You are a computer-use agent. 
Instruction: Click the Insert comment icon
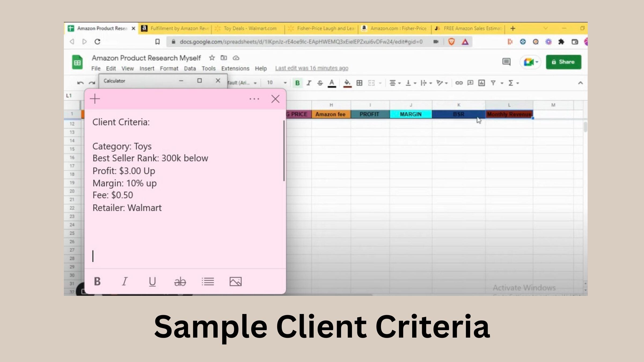(x=470, y=83)
